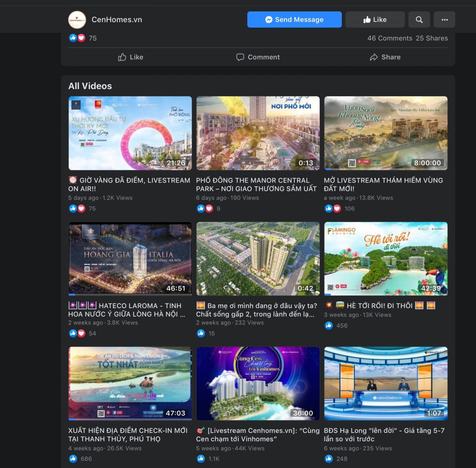
Task: Click reactions icon beside count 9
Action: click(205, 209)
